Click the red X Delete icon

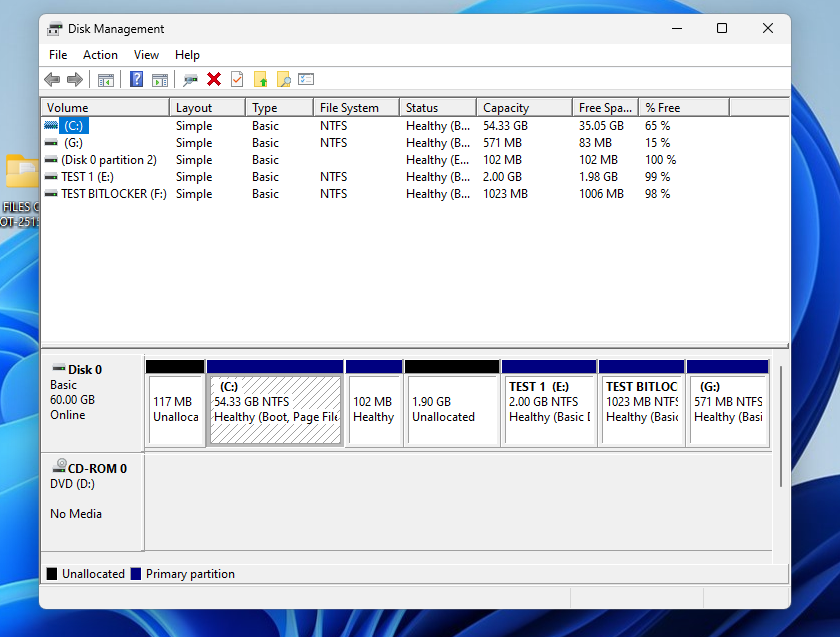(x=214, y=79)
